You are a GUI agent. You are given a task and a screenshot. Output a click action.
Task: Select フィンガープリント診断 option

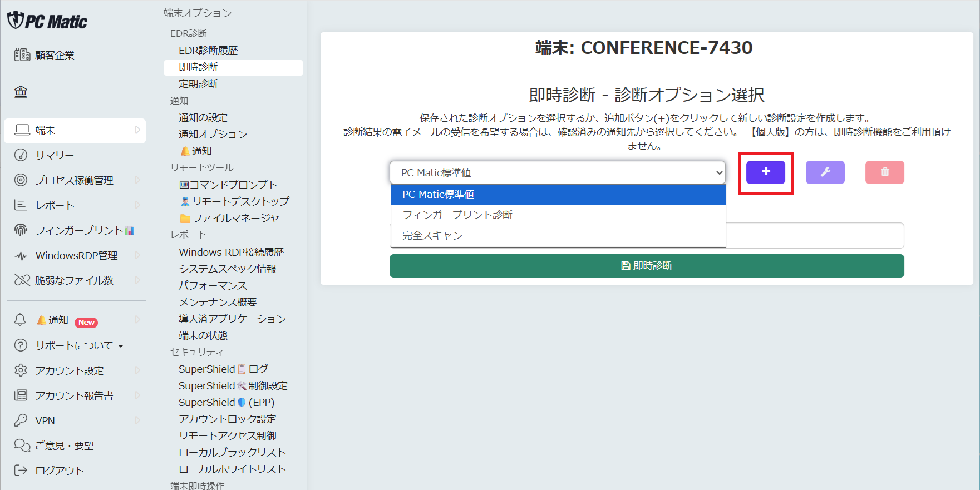(558, 215)
